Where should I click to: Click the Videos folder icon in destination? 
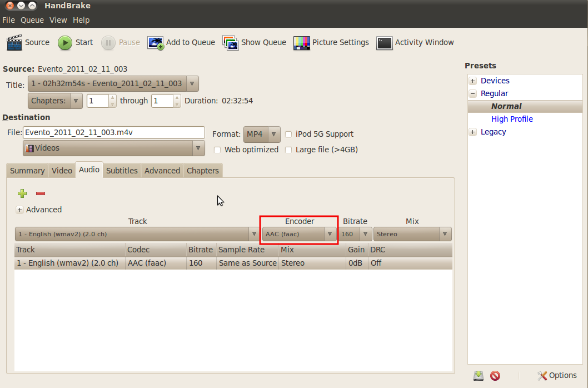pyautogui.click(x=29, y=148)
